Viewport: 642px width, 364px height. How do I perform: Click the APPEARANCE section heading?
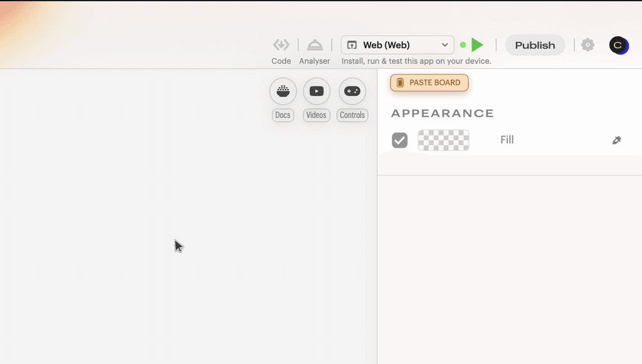tap(442, 113)
